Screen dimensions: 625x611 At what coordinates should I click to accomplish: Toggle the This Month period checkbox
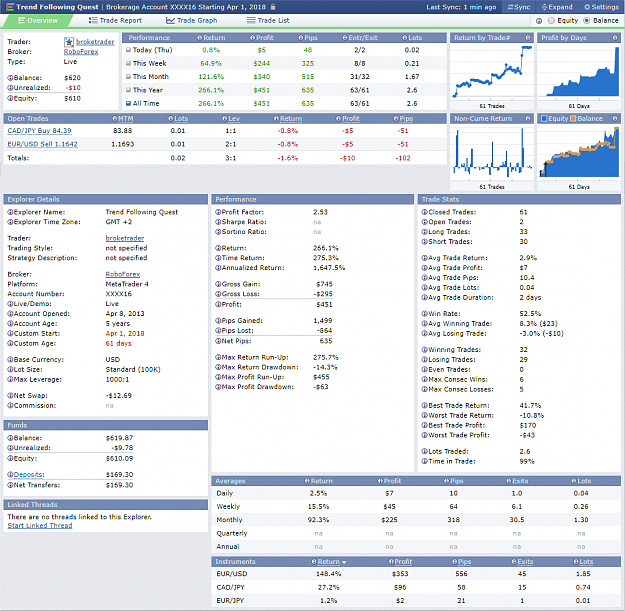[x=128, y=77]
